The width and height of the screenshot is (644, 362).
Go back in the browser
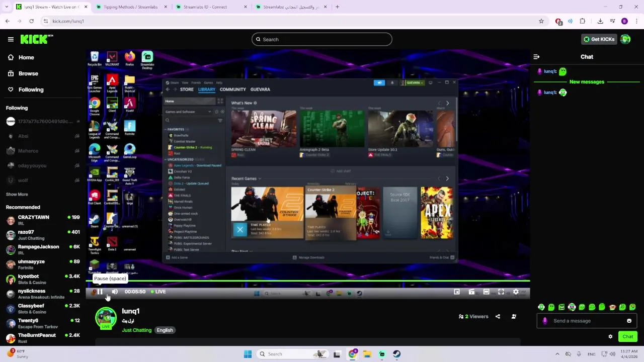click(7, 21)
